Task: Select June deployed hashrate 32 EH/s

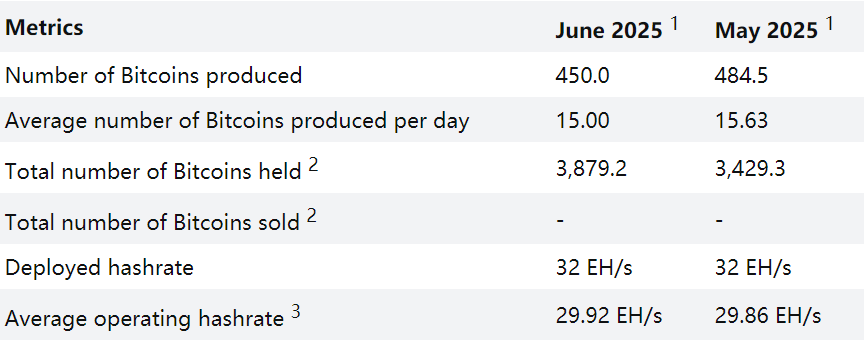Action: pyautogui.click(x=594, y=268)
